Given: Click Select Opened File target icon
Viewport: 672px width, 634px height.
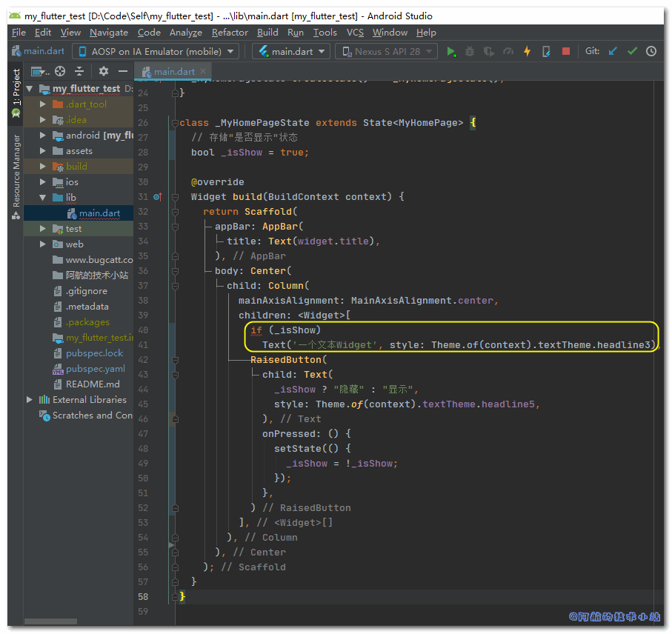Looking at the screenshot, I should 60,71.
